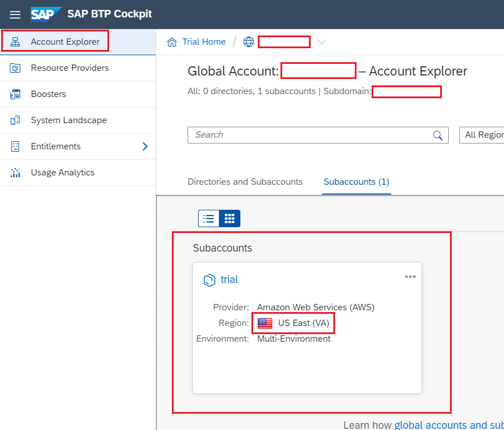504x430 pixels.
Task: Click the trial subaccount cube icon
Action: click(209, 280)
